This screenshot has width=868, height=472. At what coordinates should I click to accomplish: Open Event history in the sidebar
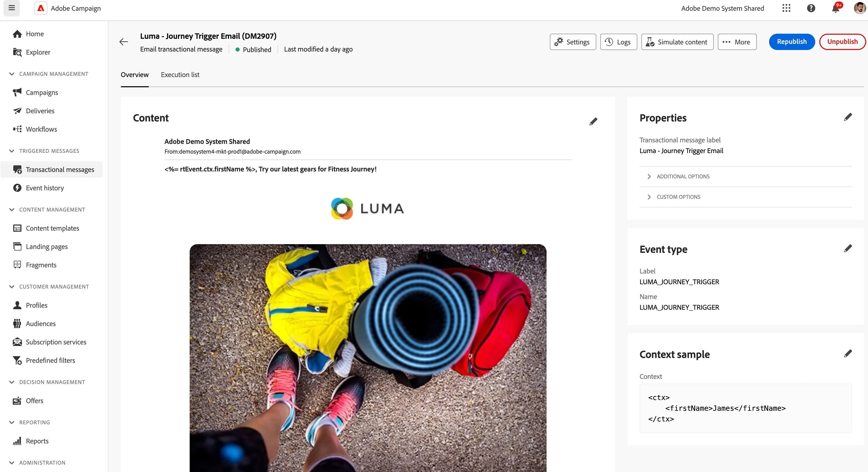(51, 188)
